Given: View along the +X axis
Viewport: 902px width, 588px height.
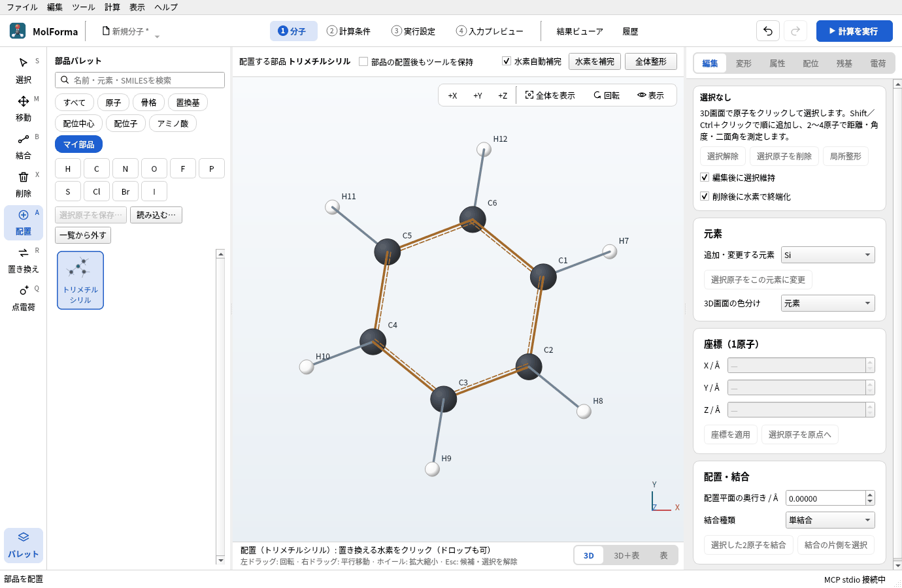Looking at the screenshot, I should [x=452, y=95].
